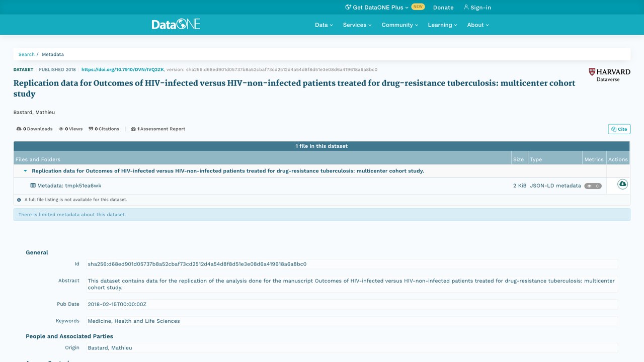Download the metadata file via cloud icon
644x362 pixels.
[622, 185]
